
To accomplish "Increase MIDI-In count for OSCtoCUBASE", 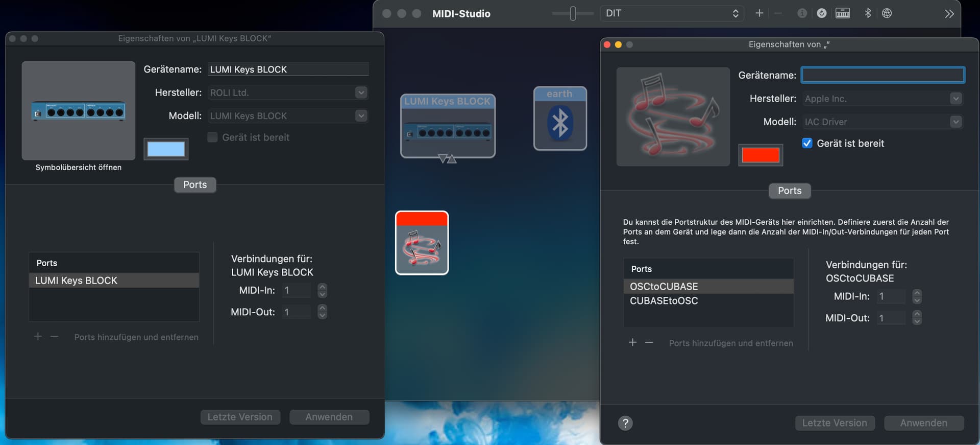I will point(917,293).
